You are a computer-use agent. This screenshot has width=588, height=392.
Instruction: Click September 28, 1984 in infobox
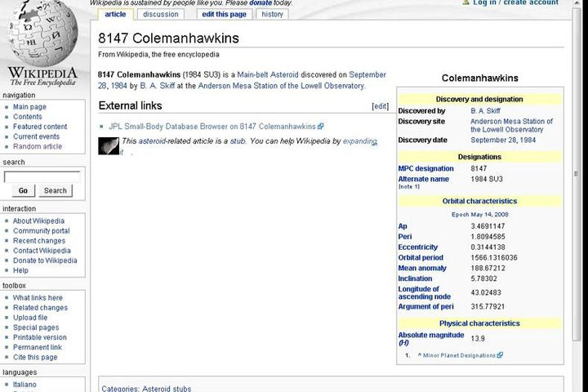click(x=503, y=140)
